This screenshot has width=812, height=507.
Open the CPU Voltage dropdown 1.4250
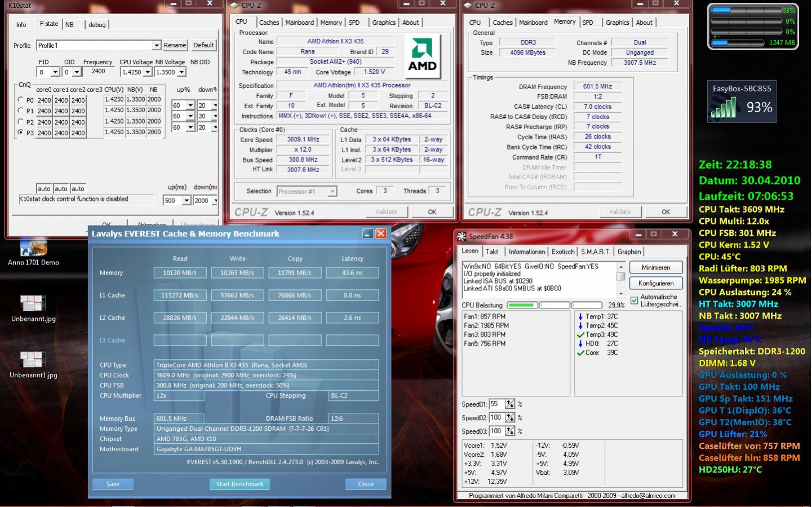tap(148, 72)
